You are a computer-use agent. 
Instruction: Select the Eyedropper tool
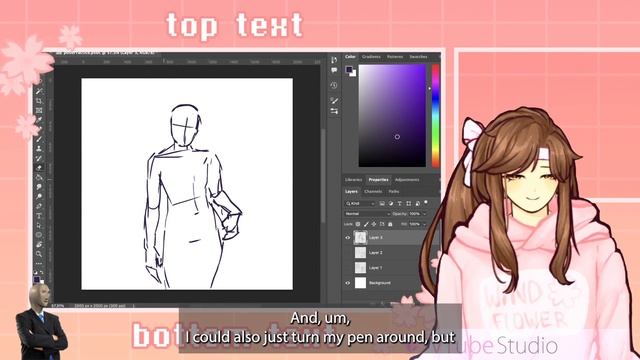click(x=39, y=120)
